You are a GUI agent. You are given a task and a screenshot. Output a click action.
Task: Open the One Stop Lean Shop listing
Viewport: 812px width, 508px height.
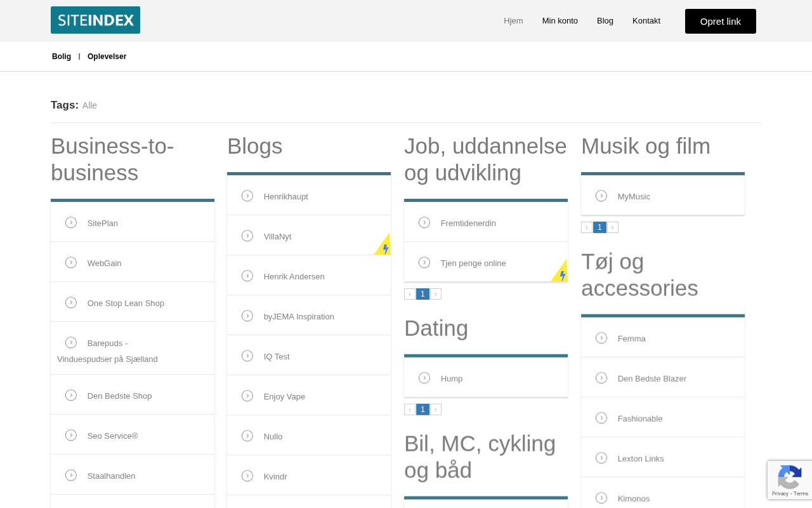[x=126, y=304]
